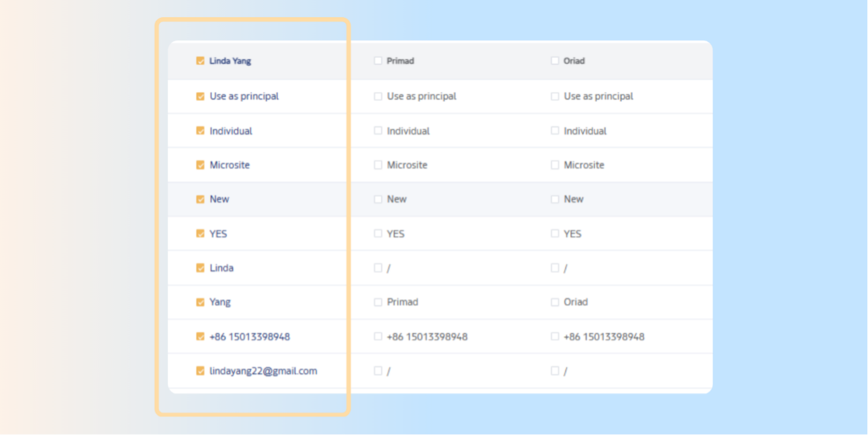This screenshot has width=868, height=436.
Task: Select phone number checkbox in Primad column
Action: [378, 337]
